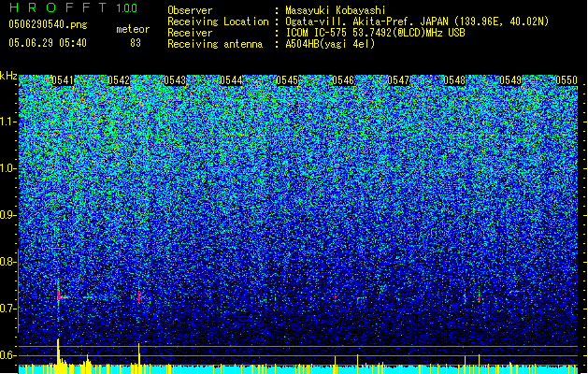Click the 0543 time marker
This screenshot has height=374, width=588.
[175, 80]
